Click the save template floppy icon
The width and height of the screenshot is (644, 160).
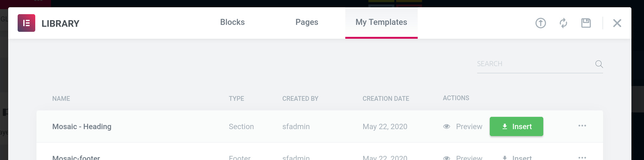click(586, 23)
